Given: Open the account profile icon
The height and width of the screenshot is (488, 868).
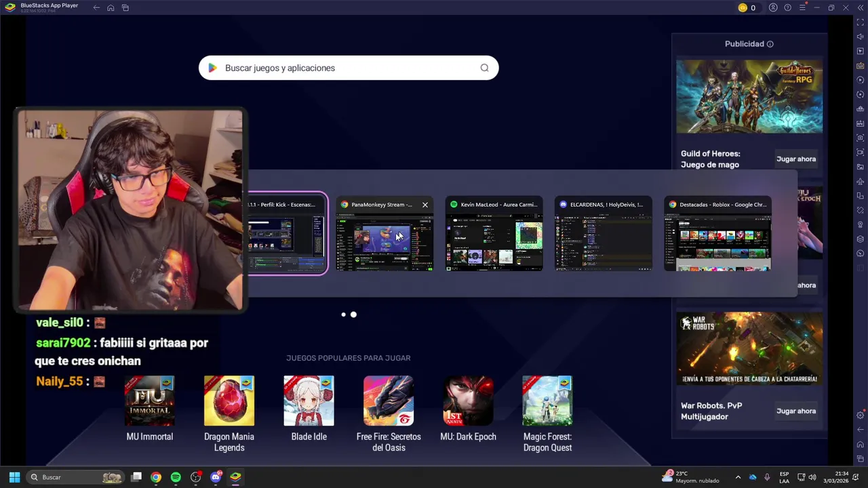Looking at the screenshot, I should (773, 7).
